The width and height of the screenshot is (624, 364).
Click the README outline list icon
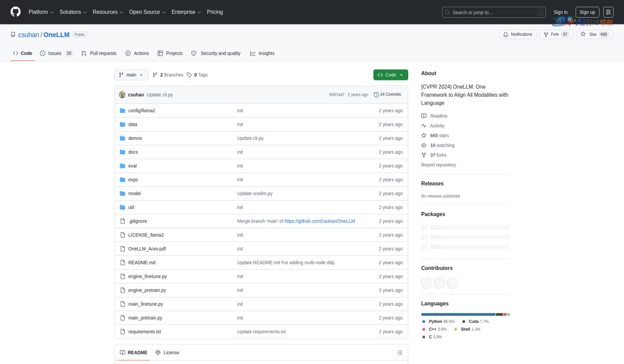pos(399,353)
